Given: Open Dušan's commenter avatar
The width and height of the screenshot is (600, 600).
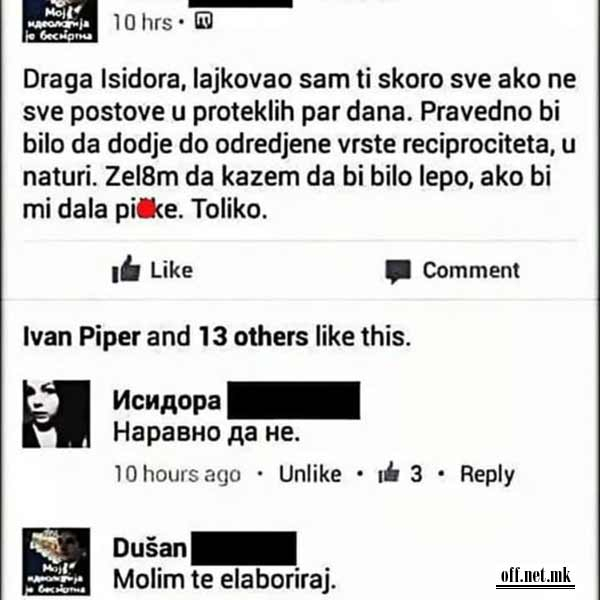Looking at the screenshot, I should tap(56, 561).
